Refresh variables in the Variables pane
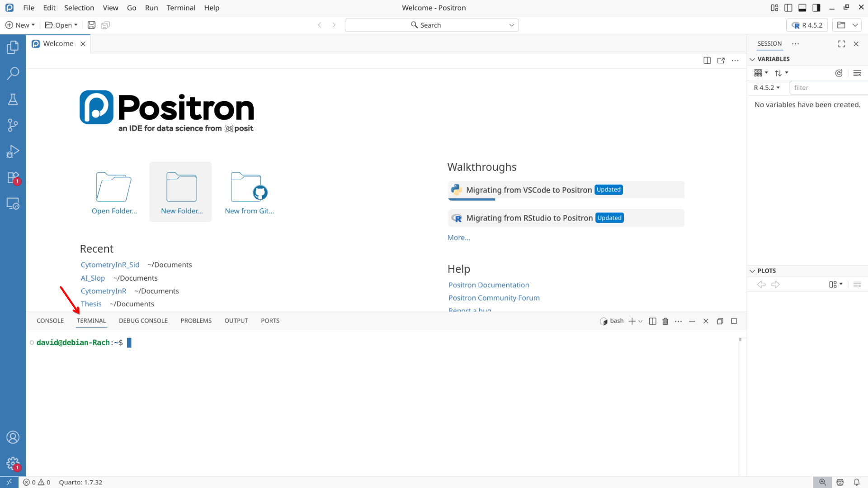Screen dimensions: 868x488 [x=839, y=73]
